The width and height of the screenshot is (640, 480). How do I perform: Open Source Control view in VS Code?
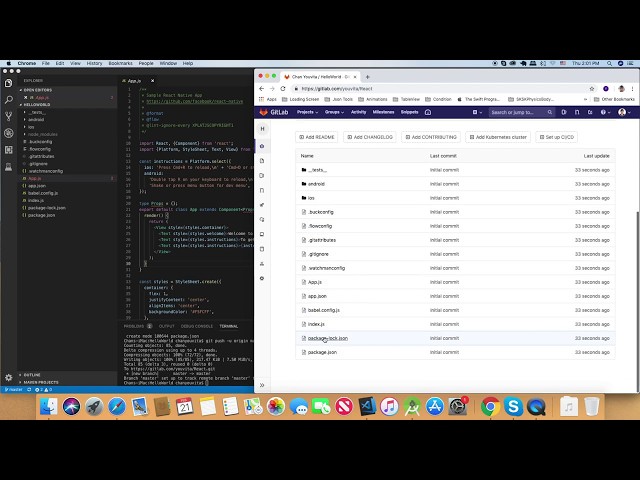coord(9,116)
